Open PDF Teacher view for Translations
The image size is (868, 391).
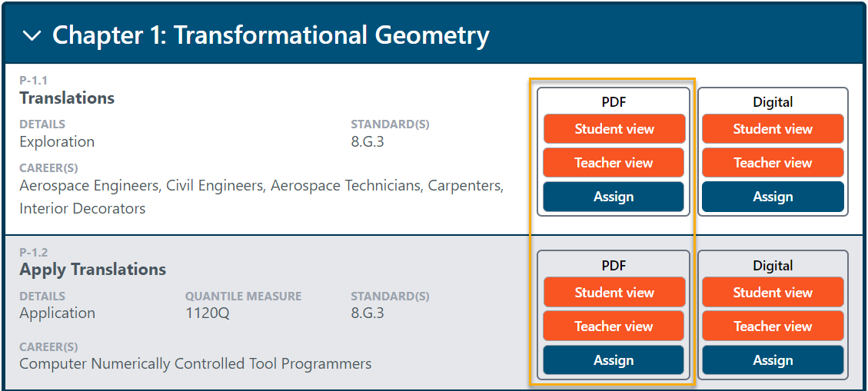614,163
